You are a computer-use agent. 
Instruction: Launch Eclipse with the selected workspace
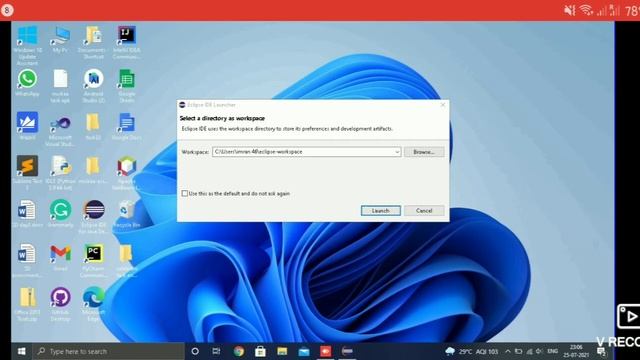[x=380, y=211]
